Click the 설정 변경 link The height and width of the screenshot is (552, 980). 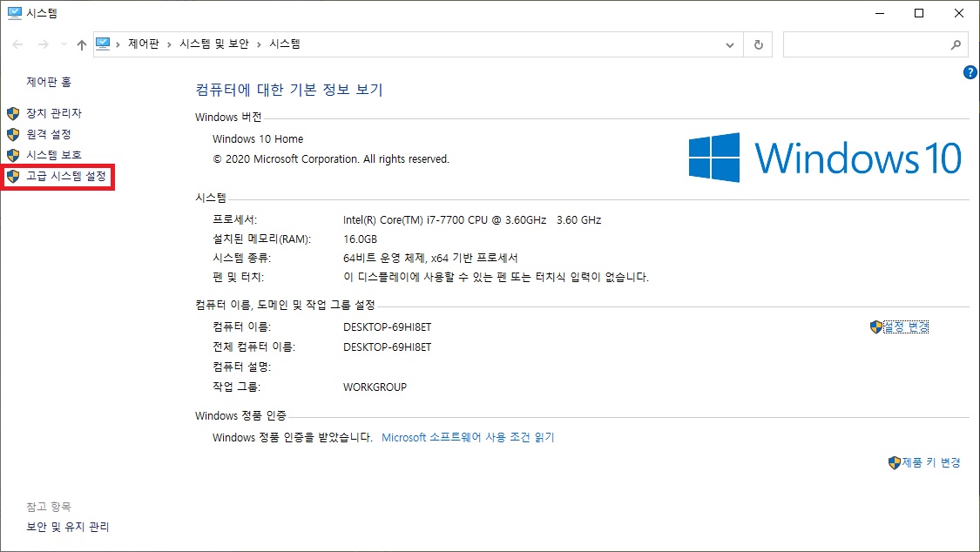(906, 326)
